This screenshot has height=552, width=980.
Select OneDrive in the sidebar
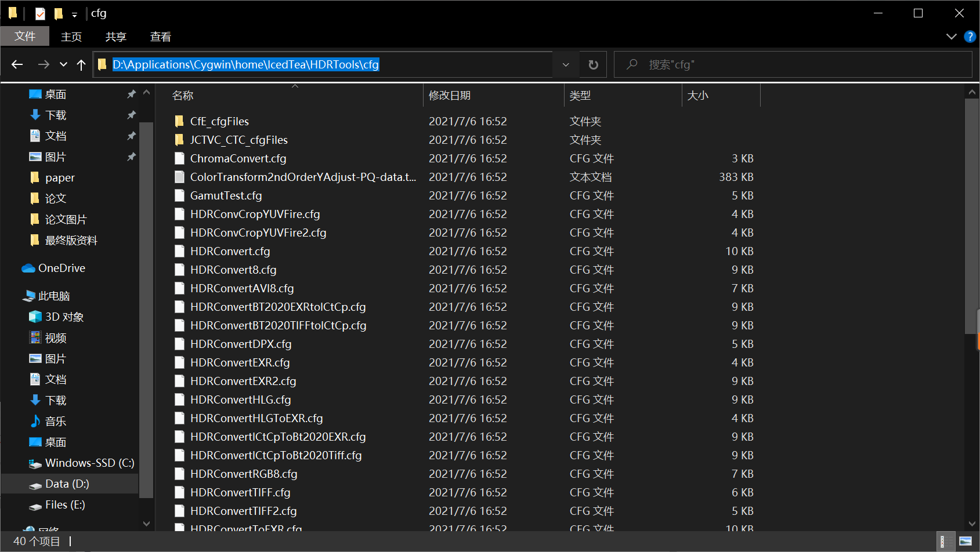click(60, 268)
